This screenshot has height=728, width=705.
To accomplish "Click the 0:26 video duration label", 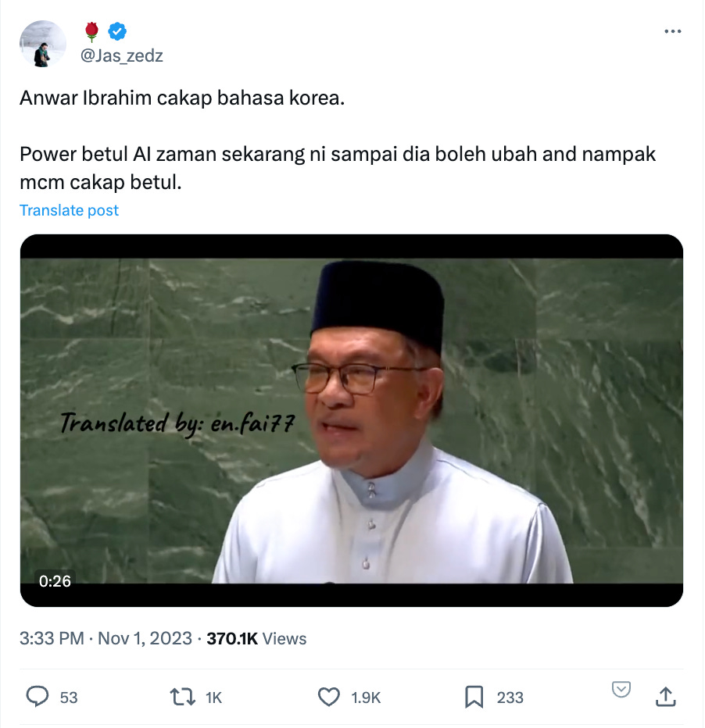I will 55,581.
